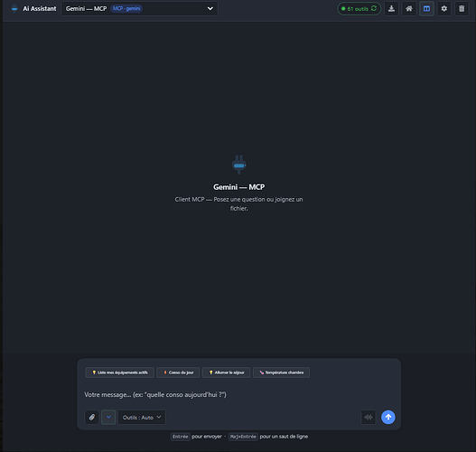Open settings gear icon
The height and width of the screenshot is (452, 476).
click(x=444, y=8)
